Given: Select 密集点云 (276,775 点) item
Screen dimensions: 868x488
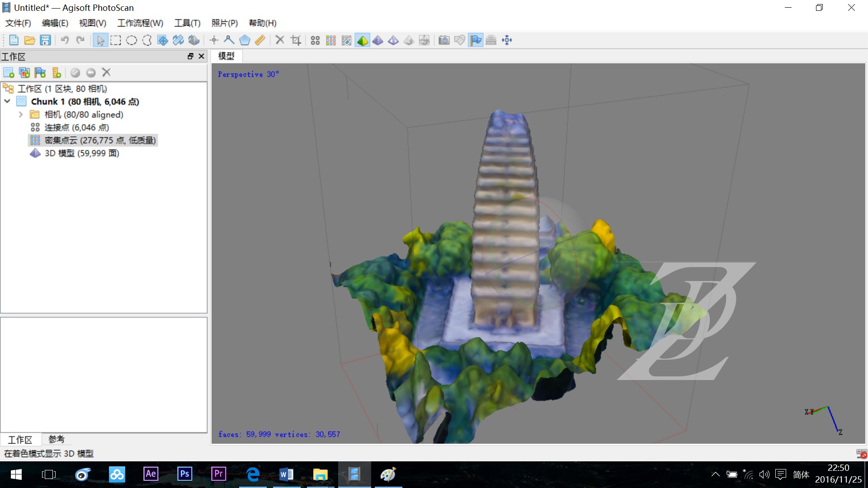Looking at the screenshot, I should click(100, 141).
